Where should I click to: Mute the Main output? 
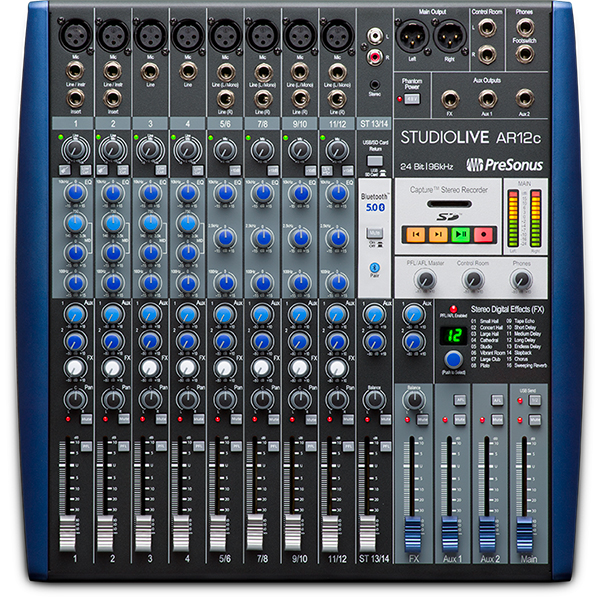[x=535, y=419]
